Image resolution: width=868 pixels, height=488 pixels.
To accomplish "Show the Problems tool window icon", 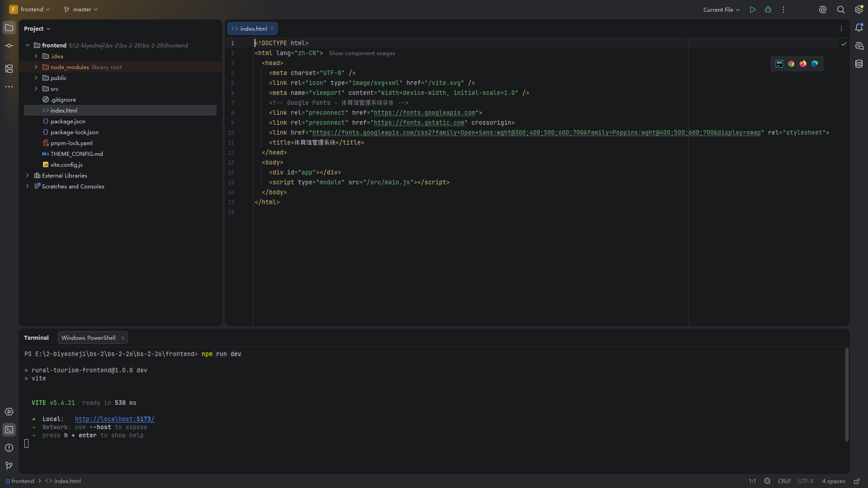I will pos(9,448).
